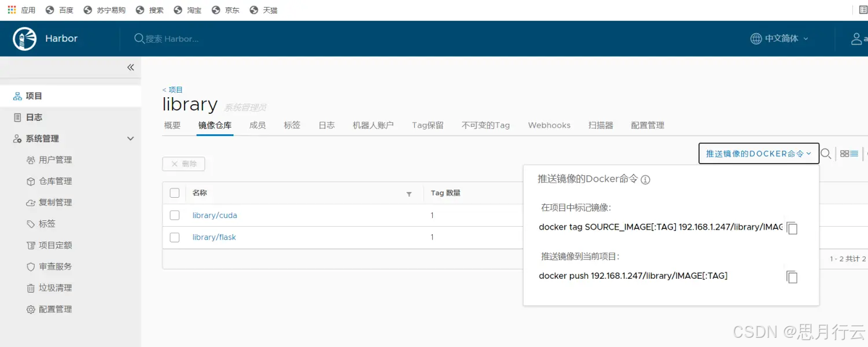The image size is (868, 347).
Task: Collapse the sidebar with the double chevron
Action: click(130, 67)
